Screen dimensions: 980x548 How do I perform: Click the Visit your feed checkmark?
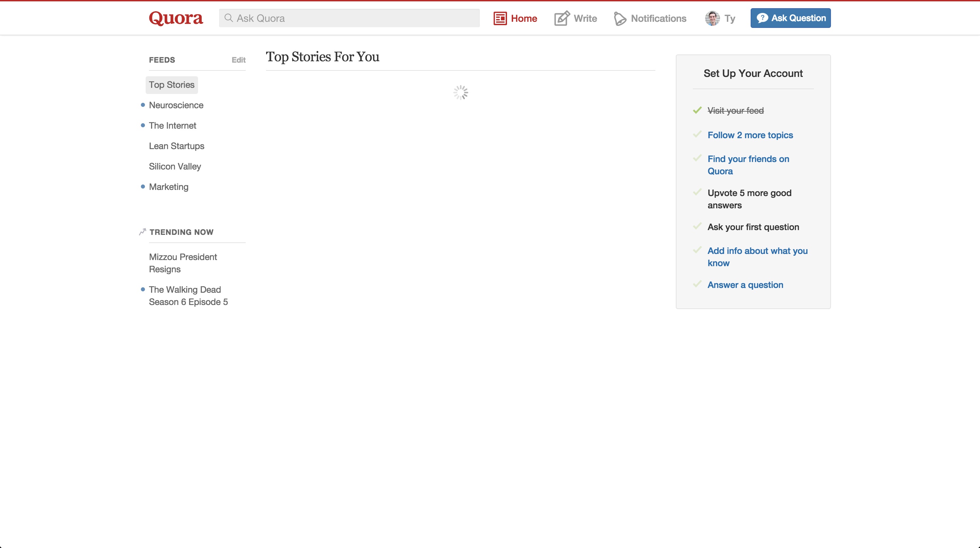click(697, 110)
